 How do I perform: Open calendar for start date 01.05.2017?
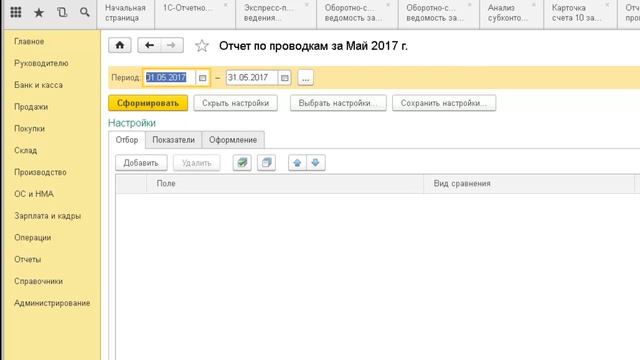tap(202, 78)
